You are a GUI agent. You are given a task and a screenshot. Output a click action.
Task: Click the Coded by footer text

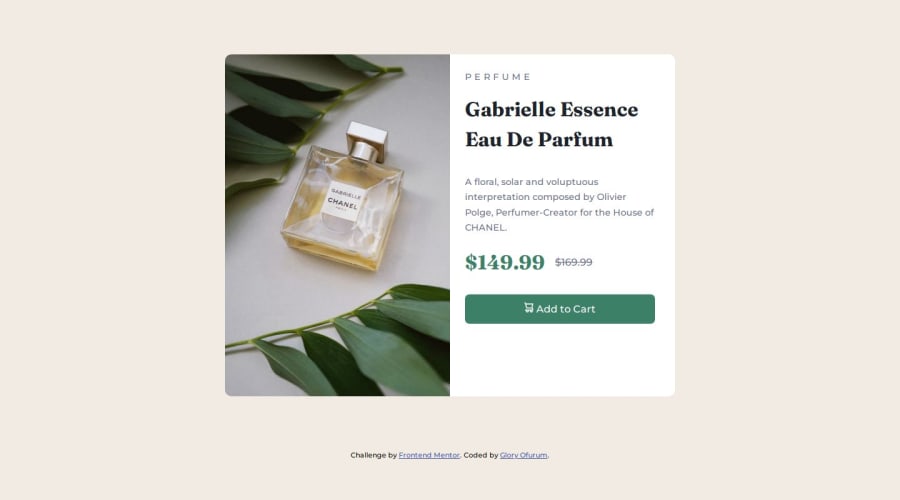coord(481,455)
